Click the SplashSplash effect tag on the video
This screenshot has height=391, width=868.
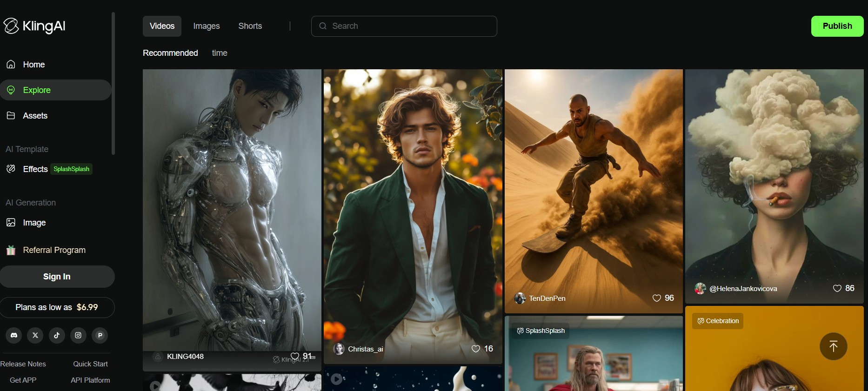coord(541,331)
